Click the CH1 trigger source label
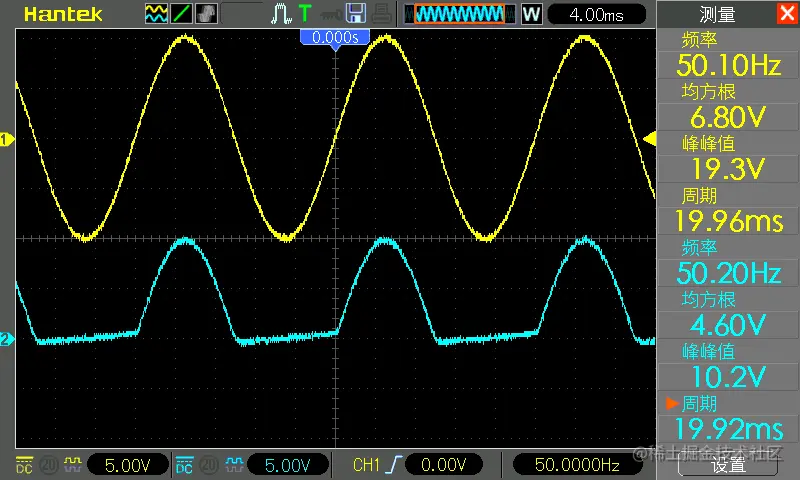The height and width of the screenshot is (480, 800). (x=366, y=465)
